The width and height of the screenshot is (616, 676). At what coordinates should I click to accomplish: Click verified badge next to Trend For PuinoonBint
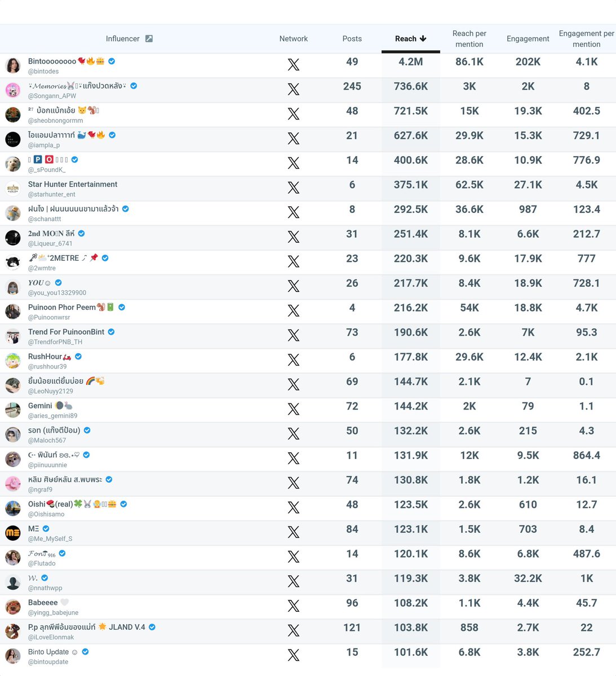pyautogui.click(x=112, y=332)
